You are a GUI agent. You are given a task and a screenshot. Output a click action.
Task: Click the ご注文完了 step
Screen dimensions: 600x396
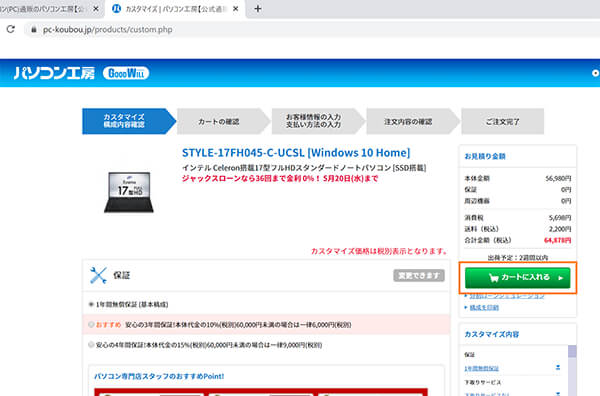click(x=502, y=121)
